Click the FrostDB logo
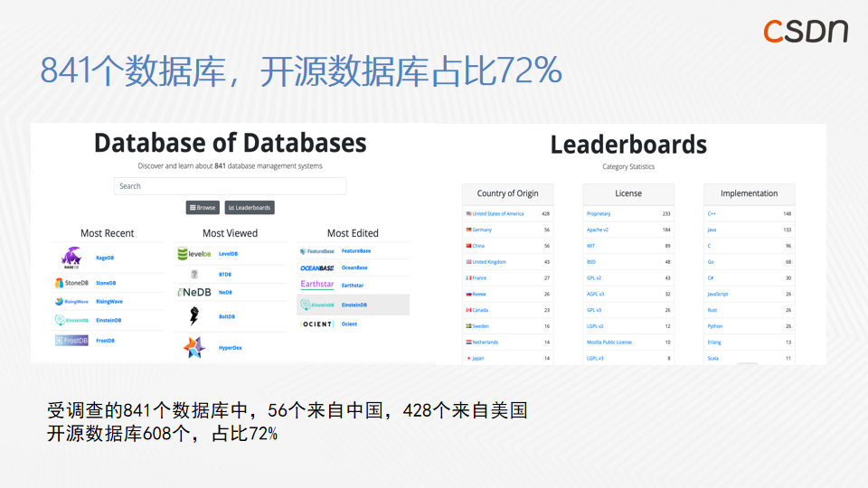 pyautogui.click(x=71, y=341)
